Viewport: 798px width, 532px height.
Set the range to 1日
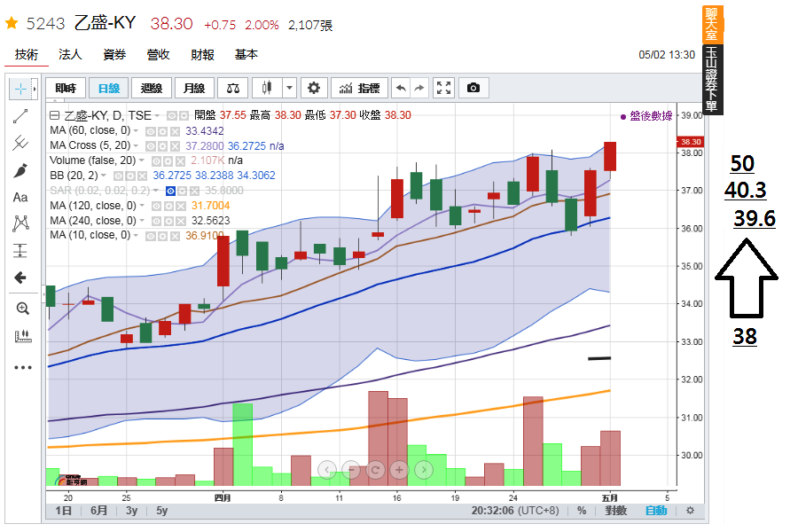click(x=64, y=511)
